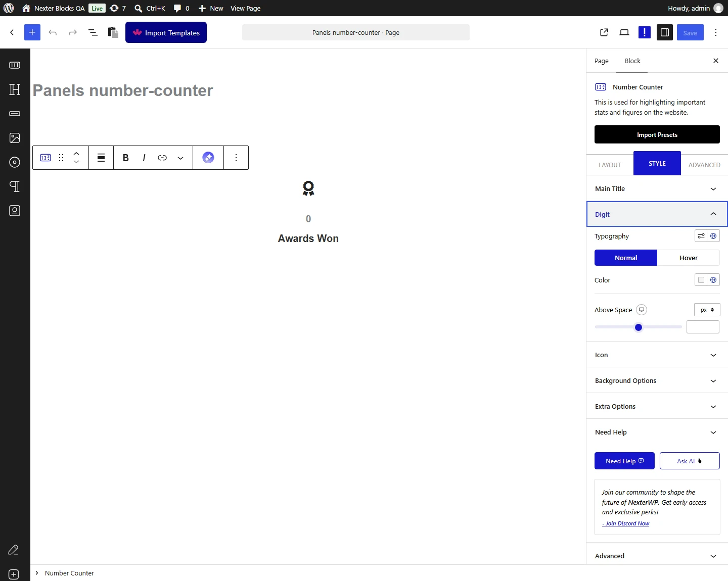Open the block alignment option
Image resolution: width=728 pixels, height=581 pixels.
(101, 158)
